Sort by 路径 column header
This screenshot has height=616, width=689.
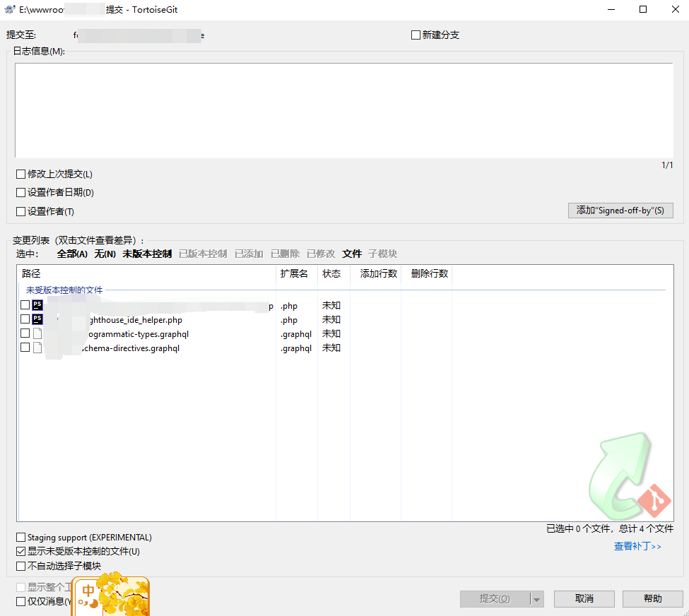[147, 273]
